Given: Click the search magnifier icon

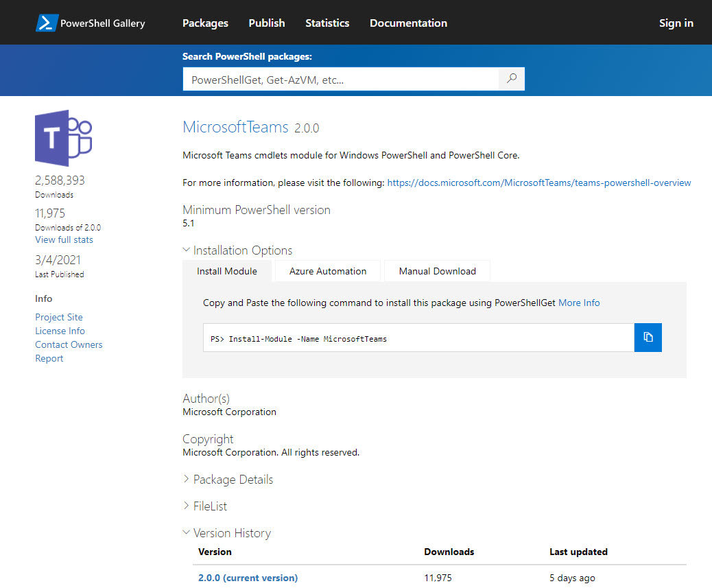Looking at the screenshot, I should (512, 79).
